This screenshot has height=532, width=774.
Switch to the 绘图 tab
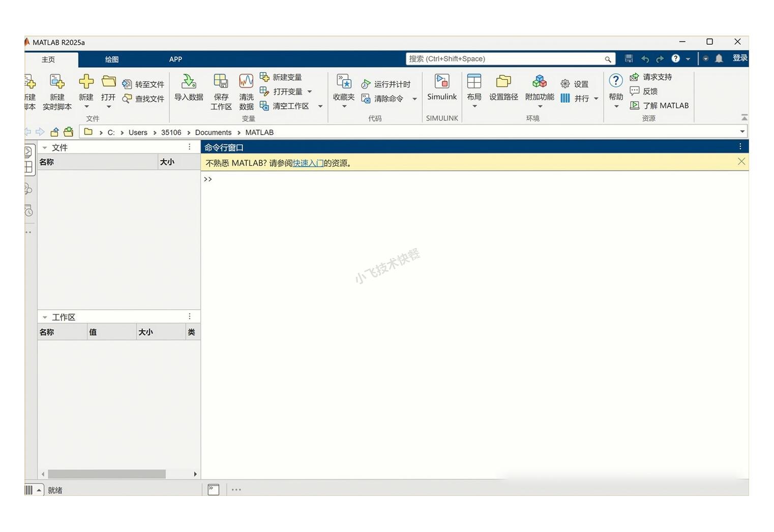tap(112, 59)
